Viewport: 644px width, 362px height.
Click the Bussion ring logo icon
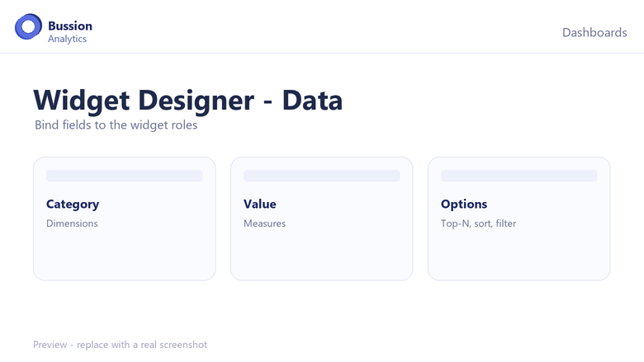[x=28, y=26]
